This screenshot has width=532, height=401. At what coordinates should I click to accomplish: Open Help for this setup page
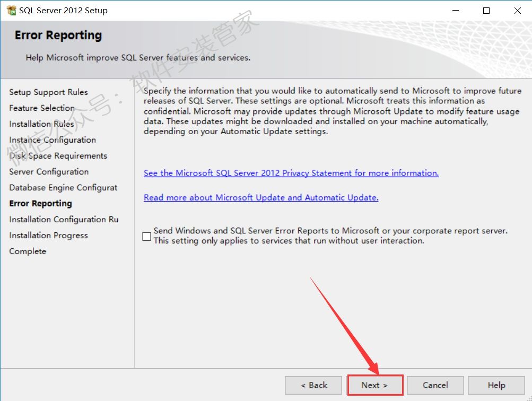click(x=496, y=385)
